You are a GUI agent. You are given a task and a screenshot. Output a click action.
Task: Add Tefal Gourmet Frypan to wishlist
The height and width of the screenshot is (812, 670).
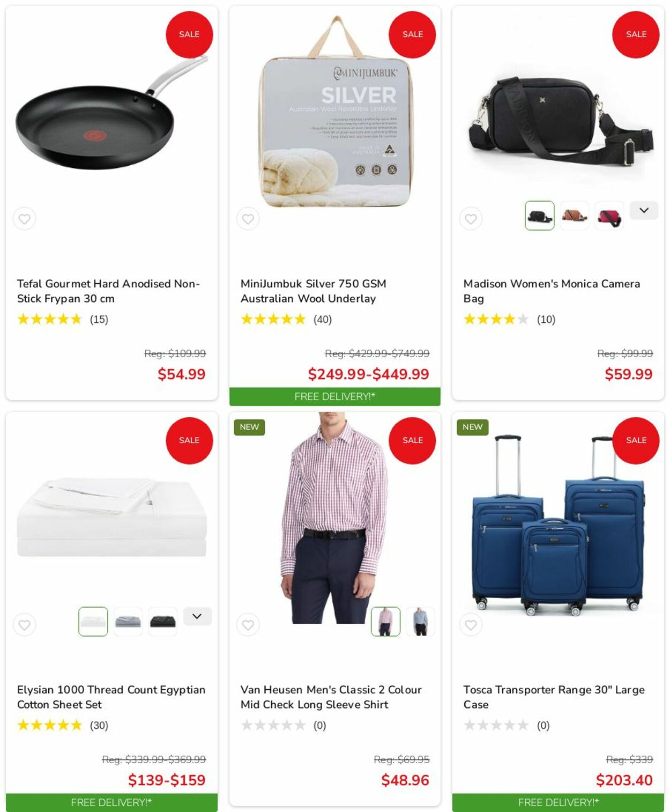pyautogui.click(x=25, y=219)
